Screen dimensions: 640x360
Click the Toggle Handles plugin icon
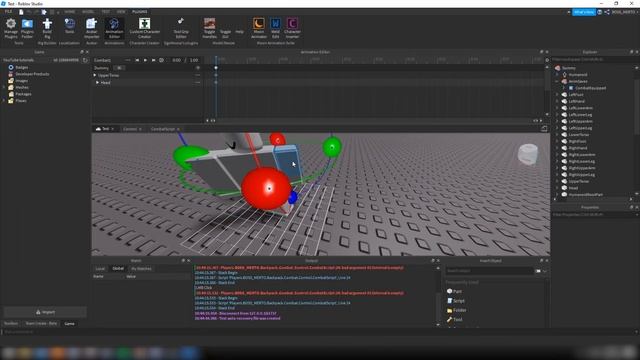click(x=209, y=28)
